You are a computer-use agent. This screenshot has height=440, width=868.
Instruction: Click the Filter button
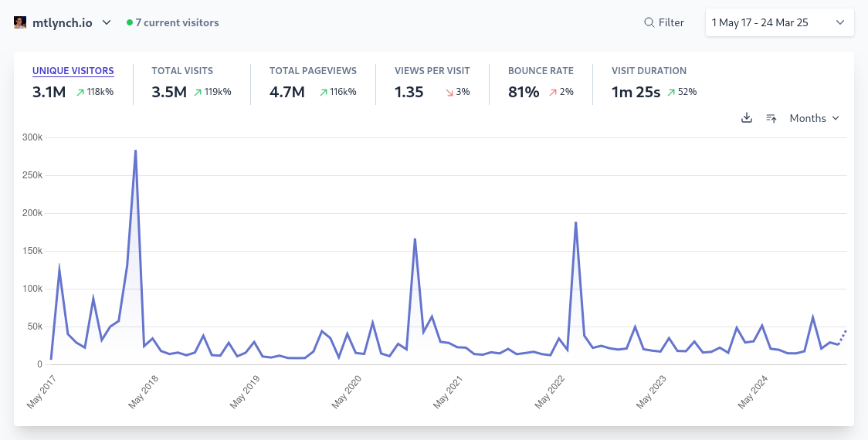click(664, 22)
